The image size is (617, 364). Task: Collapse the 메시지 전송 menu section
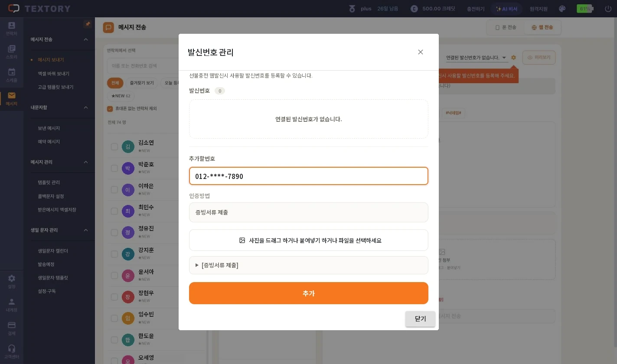click(86, 39)
